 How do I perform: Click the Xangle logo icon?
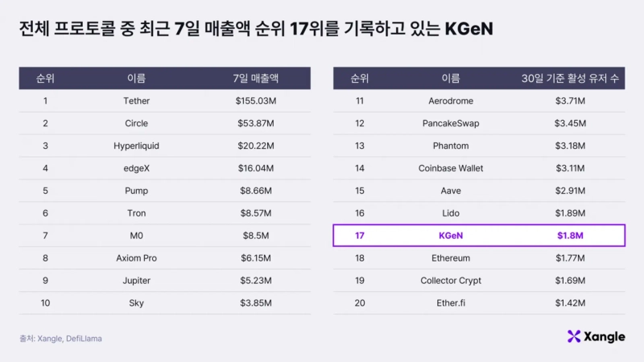click(573, 336)
